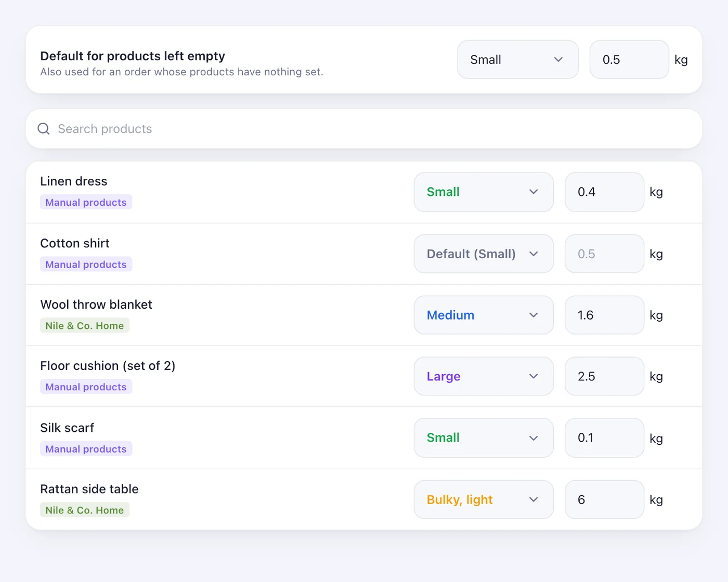Click the Wool throw blanket product name
The width and height of the screenshot is (728, 582).
96,305
